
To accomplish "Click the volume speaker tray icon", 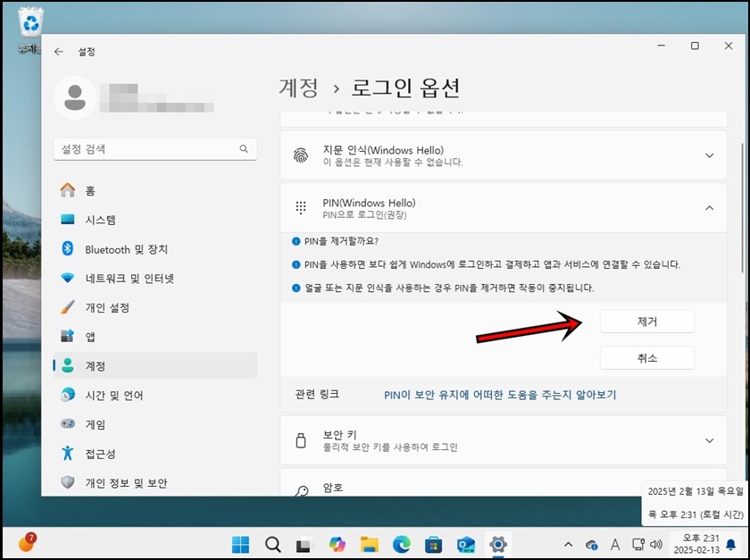I will click(x=656, y=544).
